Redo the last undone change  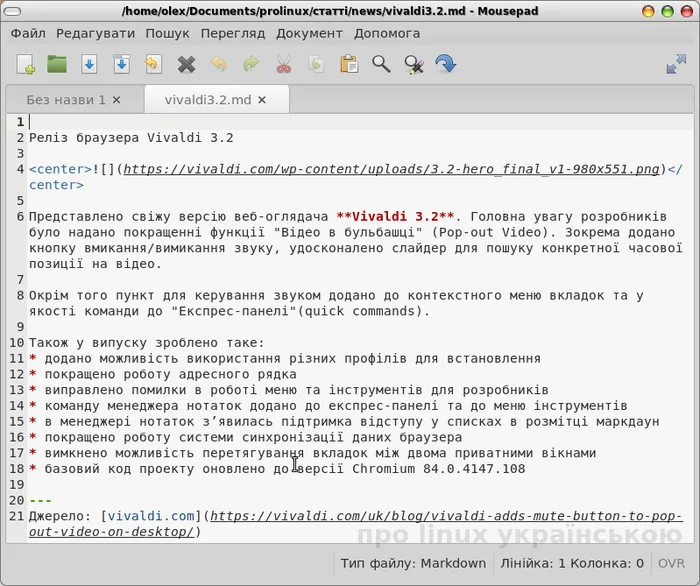[x=251, y=64]
